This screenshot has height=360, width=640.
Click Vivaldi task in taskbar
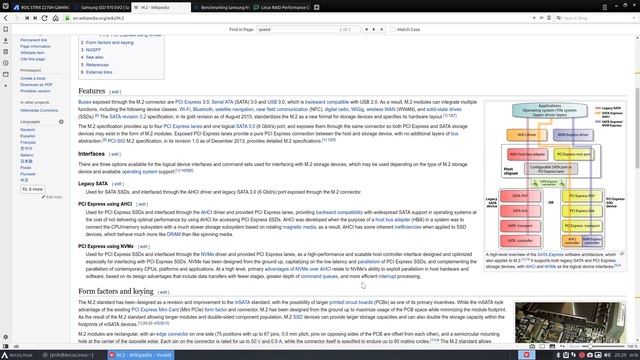tap(141, 355)
